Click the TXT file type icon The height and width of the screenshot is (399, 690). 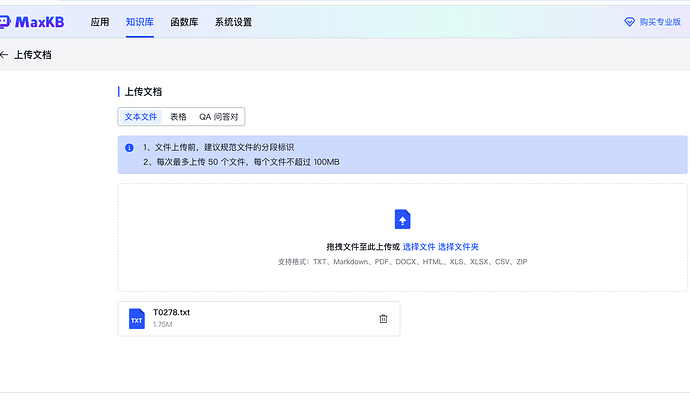136,318
